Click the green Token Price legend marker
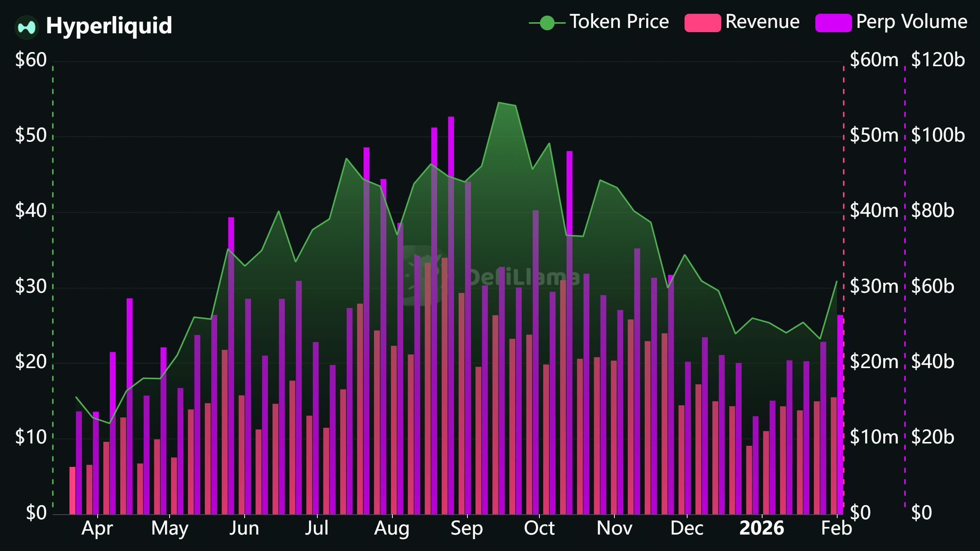Image resolution: width=980 pixels, height=551 pixels. point(547,23)
